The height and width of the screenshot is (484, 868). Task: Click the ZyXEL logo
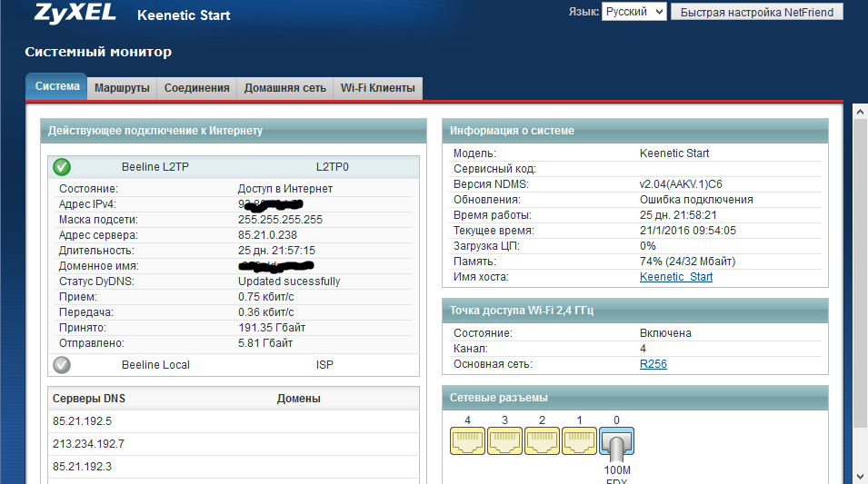click(x=75, y=13)
